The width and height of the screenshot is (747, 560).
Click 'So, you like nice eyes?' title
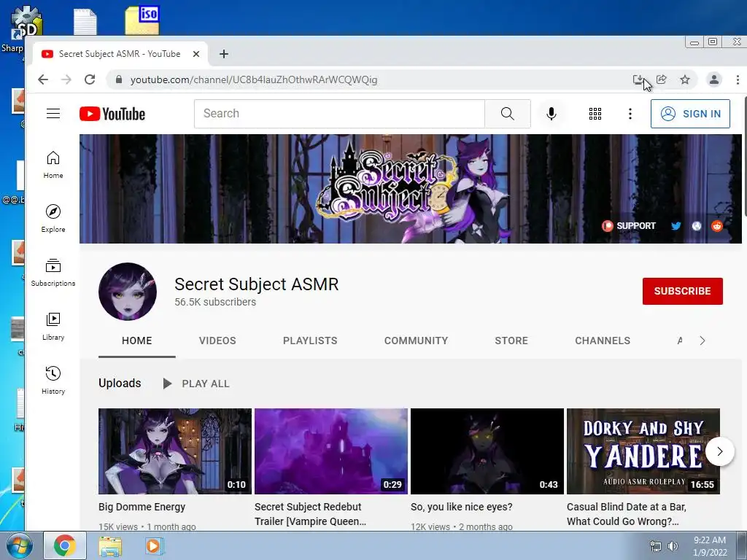461,507
